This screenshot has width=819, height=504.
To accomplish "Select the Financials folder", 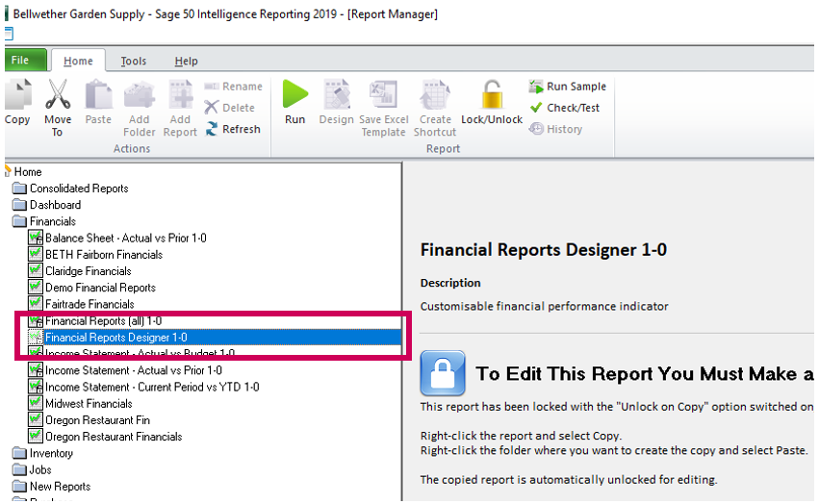I will (x=52, y=221).
